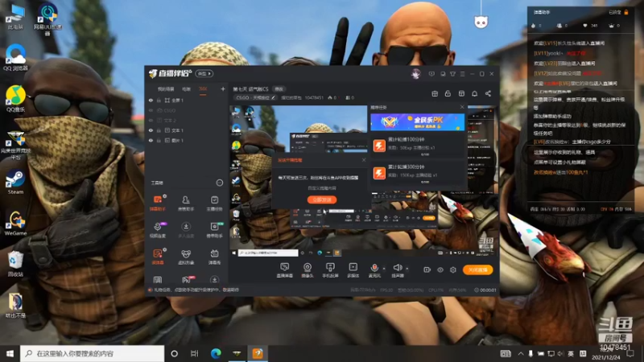Image resolution: width=644 pixels, height=362 pixels.
Task: Collapse the 工具箱 toolbox panel
Action: coord(220,183)
